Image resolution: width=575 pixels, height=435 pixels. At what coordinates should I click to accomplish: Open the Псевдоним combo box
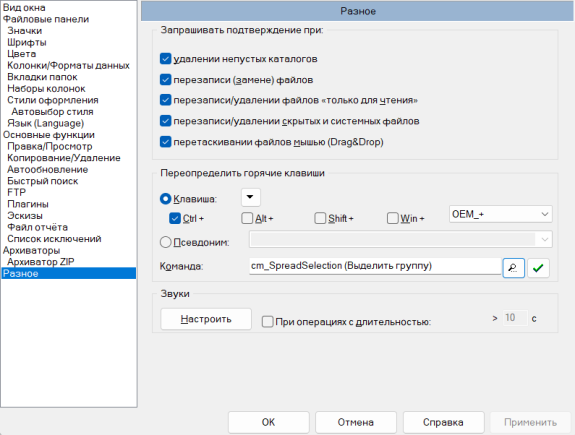click(x=401, y=240)
